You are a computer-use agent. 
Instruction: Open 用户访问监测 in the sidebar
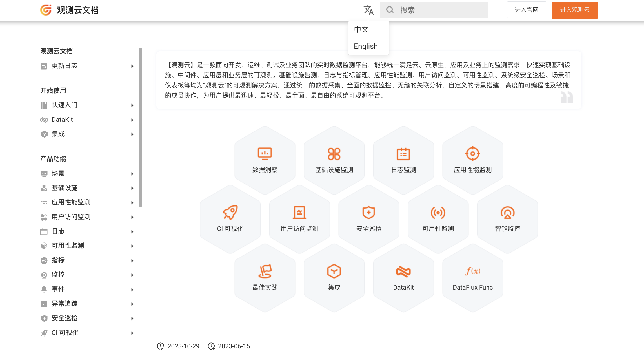tap(71, 217)
